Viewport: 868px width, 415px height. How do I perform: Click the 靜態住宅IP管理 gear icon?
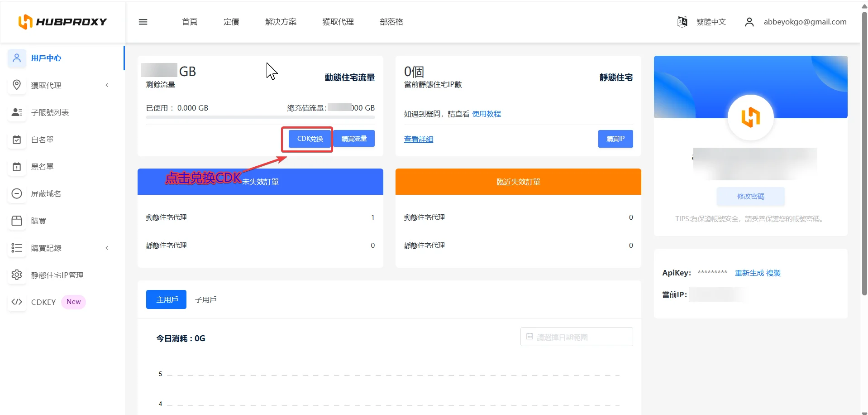click(x=17, y=275)
